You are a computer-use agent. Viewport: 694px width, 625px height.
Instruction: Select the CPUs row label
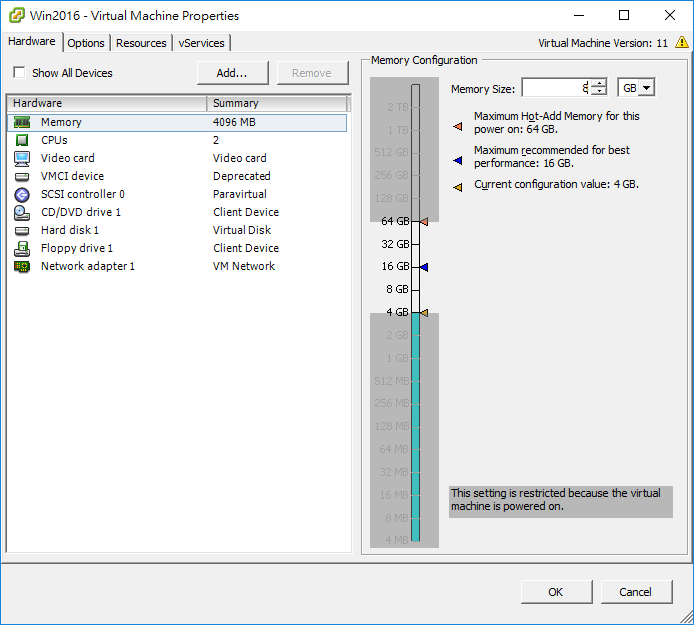point(54,140)
